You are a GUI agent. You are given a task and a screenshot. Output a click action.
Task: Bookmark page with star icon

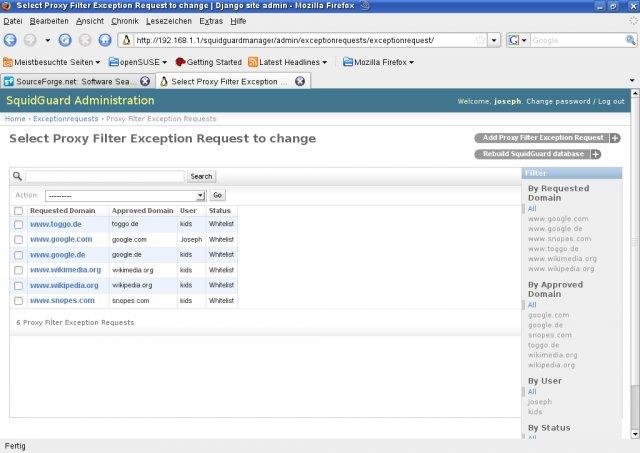[481, 40]
